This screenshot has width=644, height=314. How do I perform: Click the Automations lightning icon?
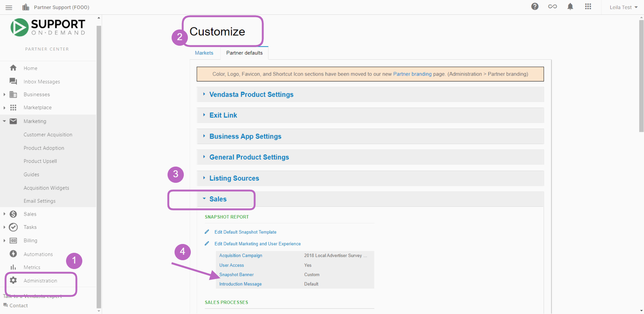tap(13, 254)
